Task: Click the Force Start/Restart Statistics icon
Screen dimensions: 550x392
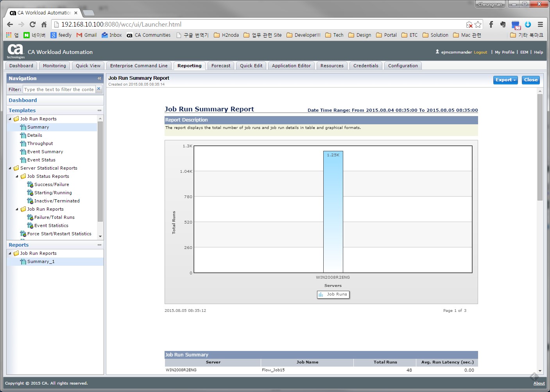Action: coord(23,234)
